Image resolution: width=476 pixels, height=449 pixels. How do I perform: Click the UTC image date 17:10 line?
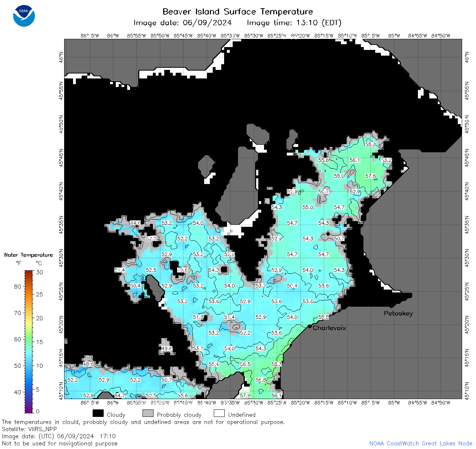point(59,436)
